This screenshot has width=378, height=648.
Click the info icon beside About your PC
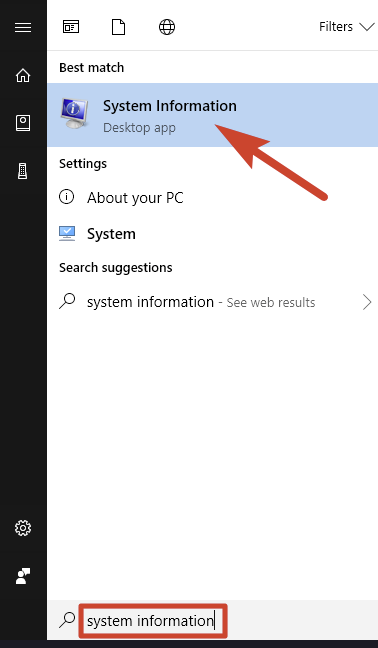(x=67, y=197)
